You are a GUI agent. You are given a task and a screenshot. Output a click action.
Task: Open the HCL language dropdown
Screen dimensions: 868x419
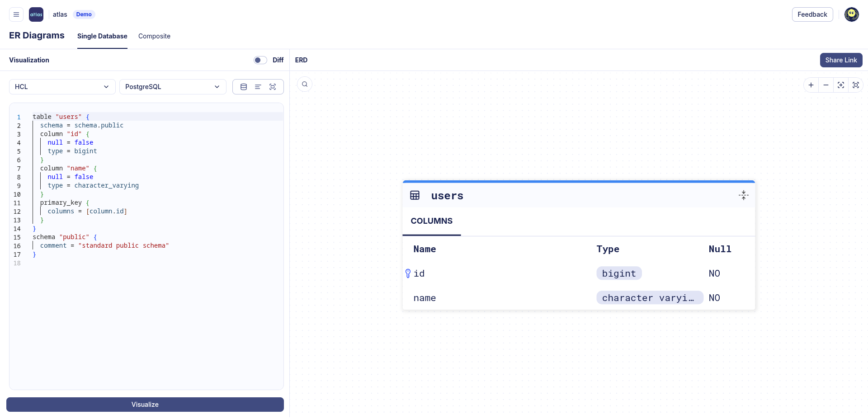62,87
